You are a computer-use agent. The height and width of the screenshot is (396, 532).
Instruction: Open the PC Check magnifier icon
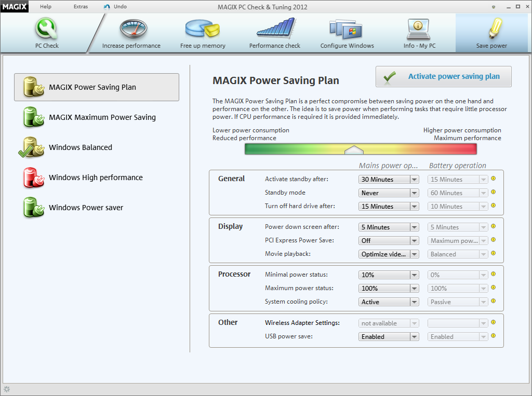46,29
